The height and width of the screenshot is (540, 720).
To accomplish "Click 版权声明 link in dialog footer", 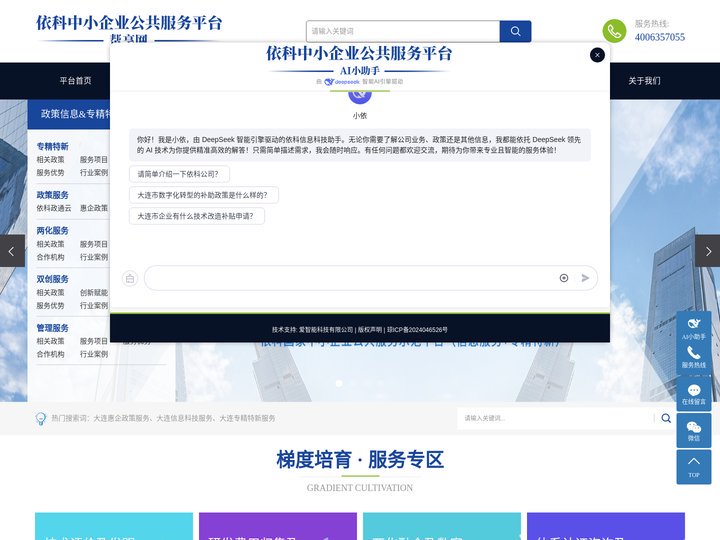I will (370, 330).
